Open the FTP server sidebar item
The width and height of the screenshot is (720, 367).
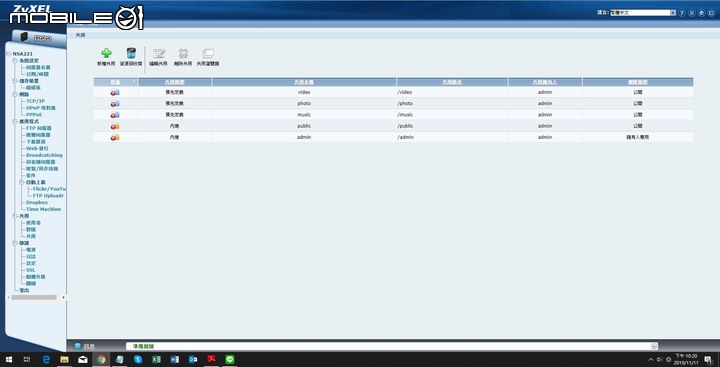(x=39, y=128)
